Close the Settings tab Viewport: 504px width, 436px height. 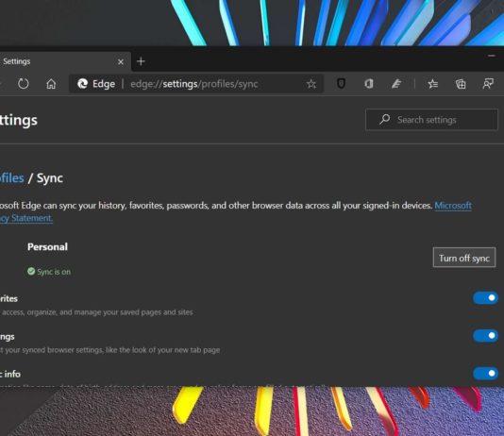pyautogui.click(x=121, y=61)
